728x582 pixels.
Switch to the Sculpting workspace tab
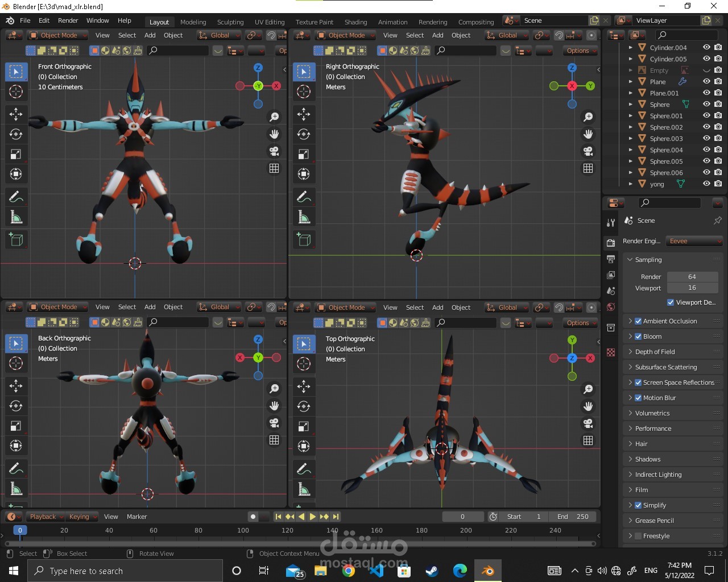click(230, 22)
